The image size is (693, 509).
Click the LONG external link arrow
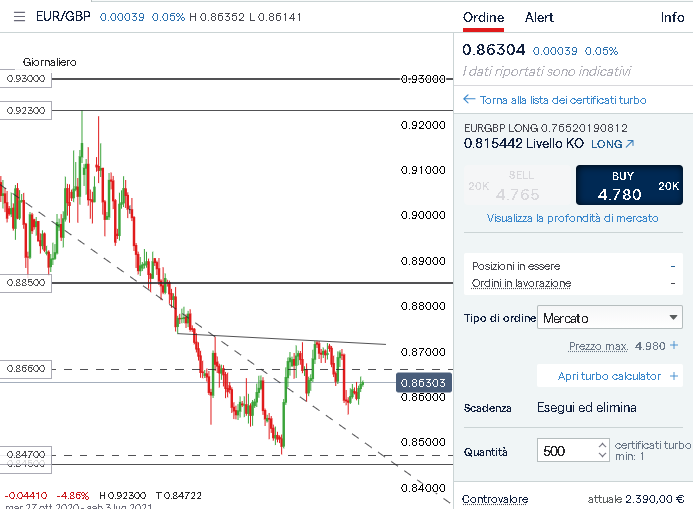(x=630, y=144)
